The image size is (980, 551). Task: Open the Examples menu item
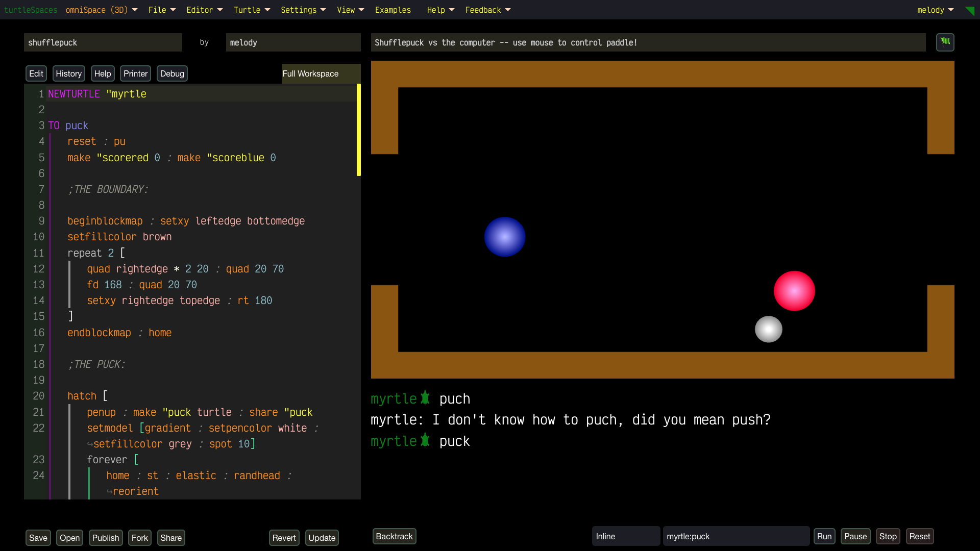393,10
